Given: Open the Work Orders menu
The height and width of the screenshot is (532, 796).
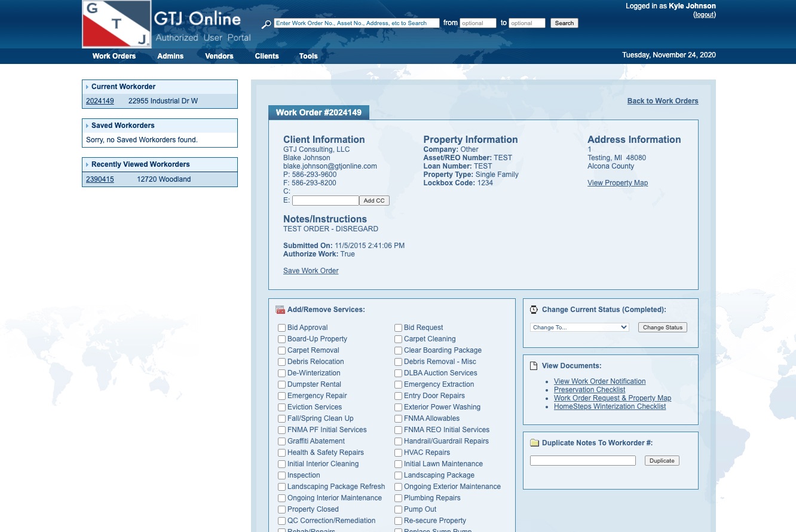Looking at the screenshot, I should (x=114, y=56).
